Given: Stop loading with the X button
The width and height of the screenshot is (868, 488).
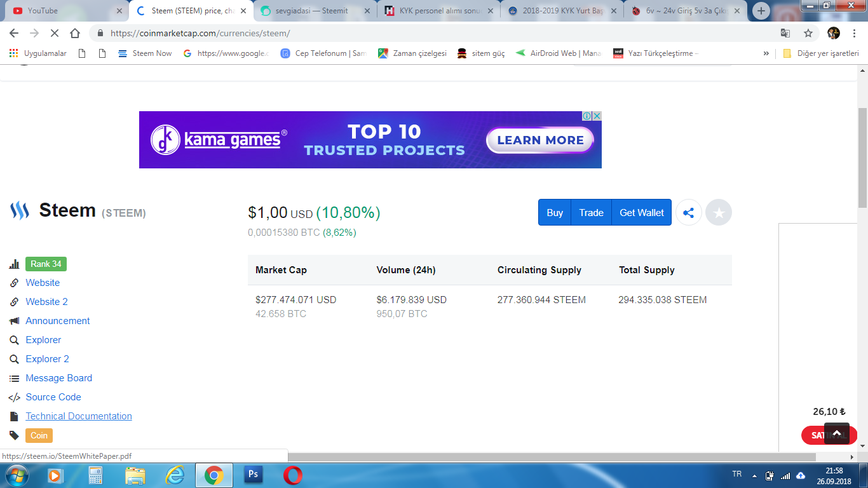Looking at the screenshot, I should [x=55, y=33].
